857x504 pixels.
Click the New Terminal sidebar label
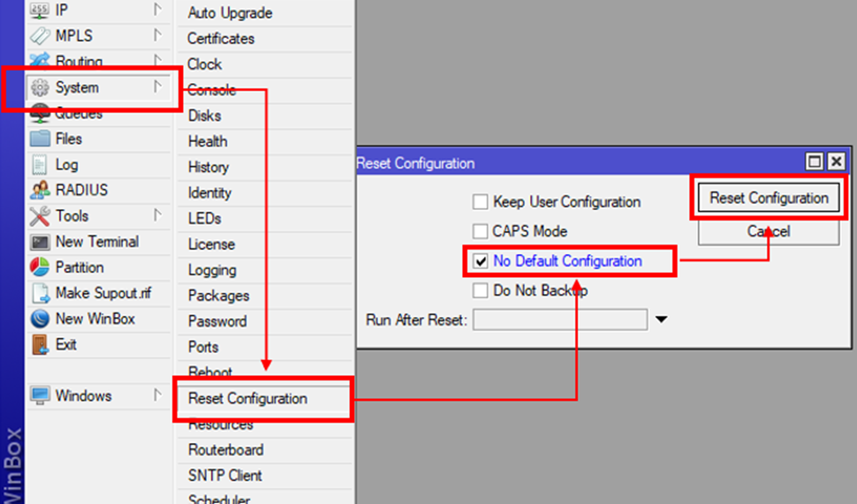point(96,242)
